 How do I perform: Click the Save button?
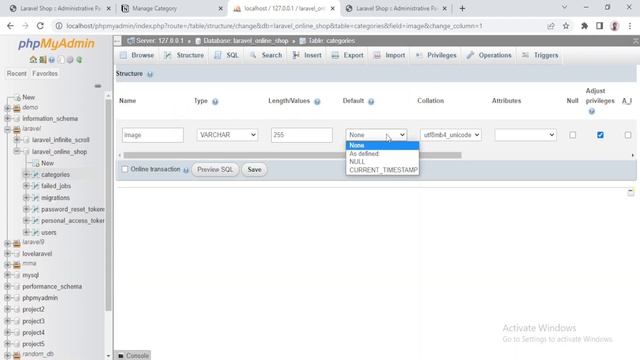coord(254,169)
